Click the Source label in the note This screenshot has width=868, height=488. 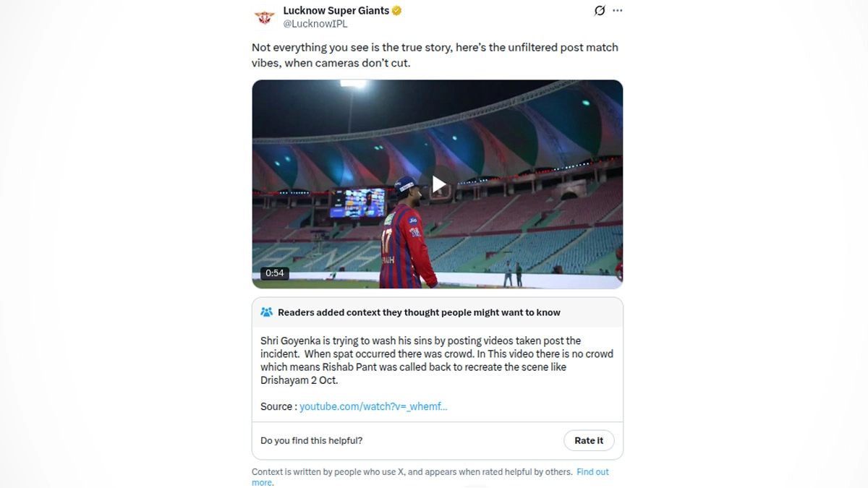pyautogui.click(x=276, y=406)
